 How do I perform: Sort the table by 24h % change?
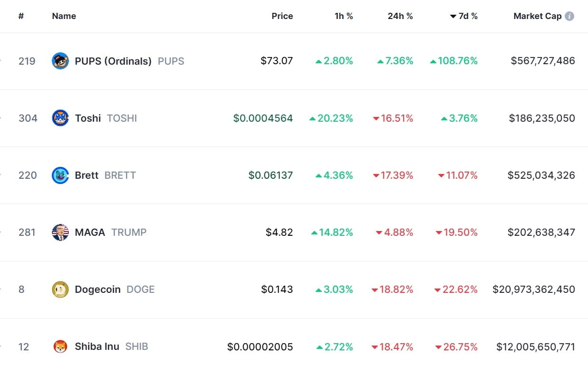coord(400,16)
